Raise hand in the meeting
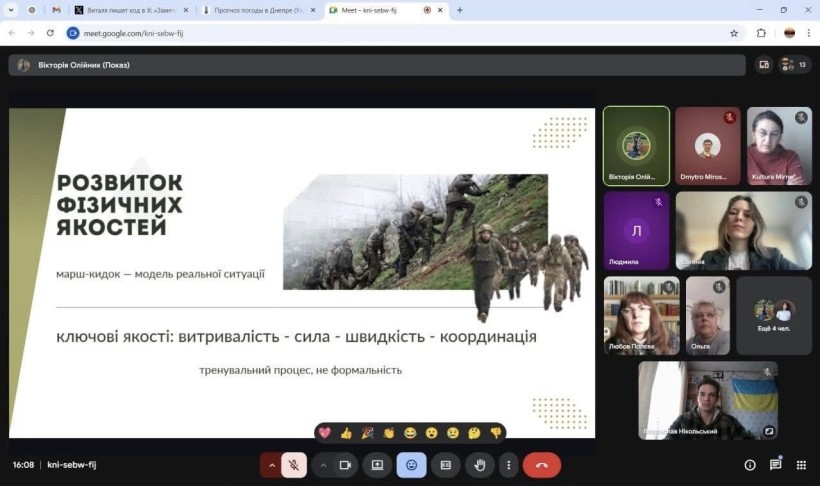This screenshot has width=820, height=486. (480, 465)
